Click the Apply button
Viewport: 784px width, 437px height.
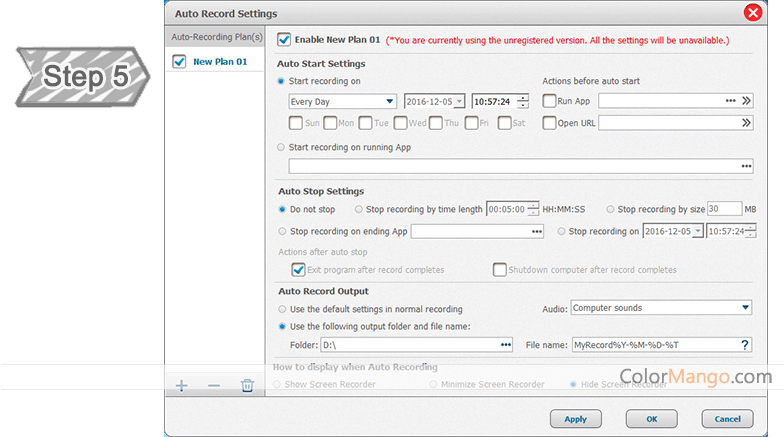pyautogui.click(x=576, y=418)
